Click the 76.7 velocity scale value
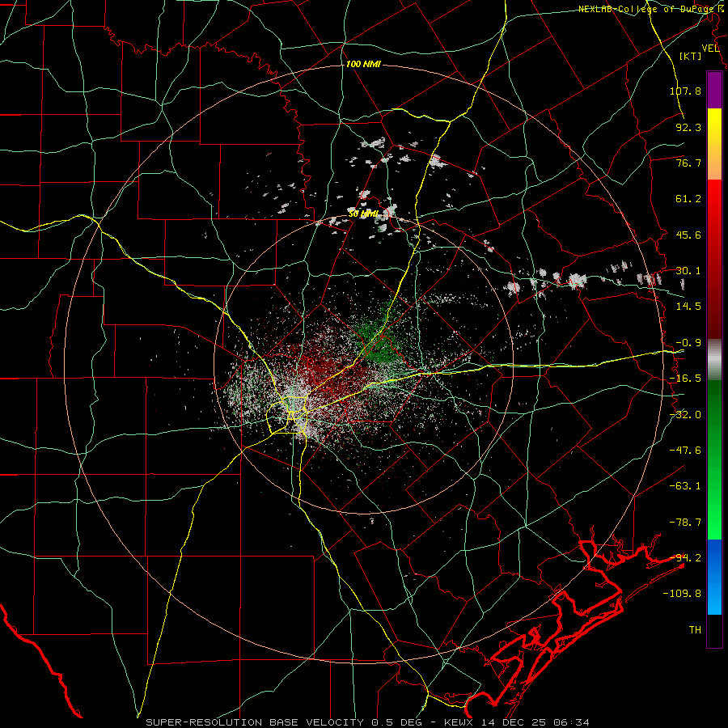Image resolution: width=728 pixels, height=728 pixels. (688, 163)
